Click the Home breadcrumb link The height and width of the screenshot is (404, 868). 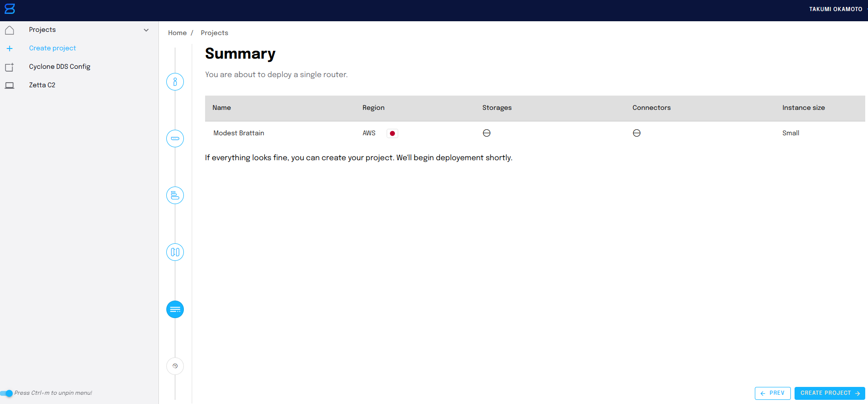pyautogui.click(x=177, y=33)
